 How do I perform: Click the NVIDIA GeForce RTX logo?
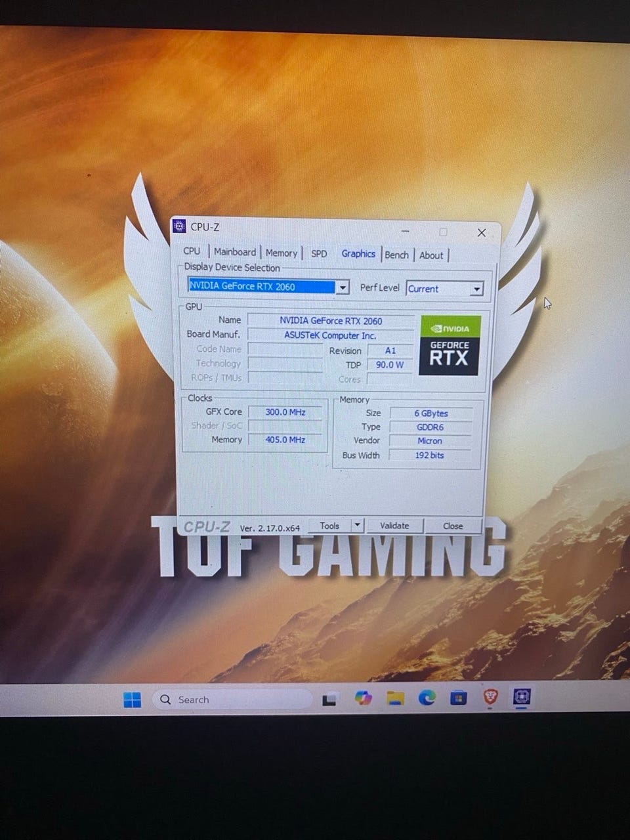[x=450, y=345]
